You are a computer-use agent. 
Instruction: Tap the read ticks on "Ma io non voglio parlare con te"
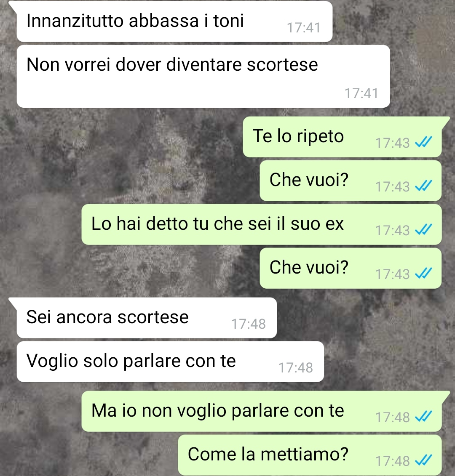tap(423, 417)
